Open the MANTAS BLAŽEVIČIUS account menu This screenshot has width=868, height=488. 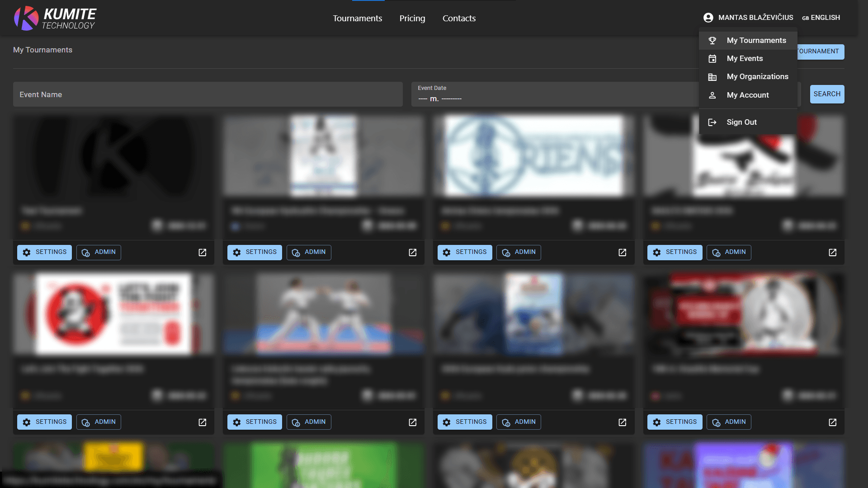point(755,18)
